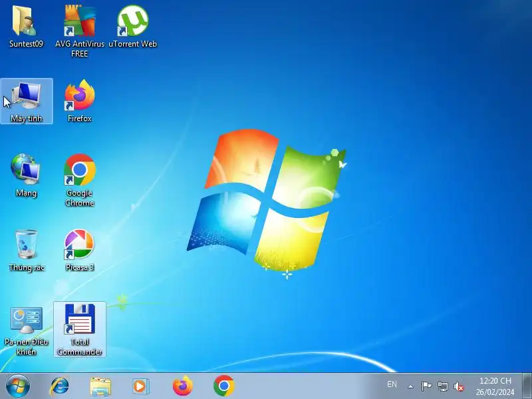Select the Máy tính computer icon
This screenshot has width=532, height=399.
pyautogui.click(x=27, y=101)
